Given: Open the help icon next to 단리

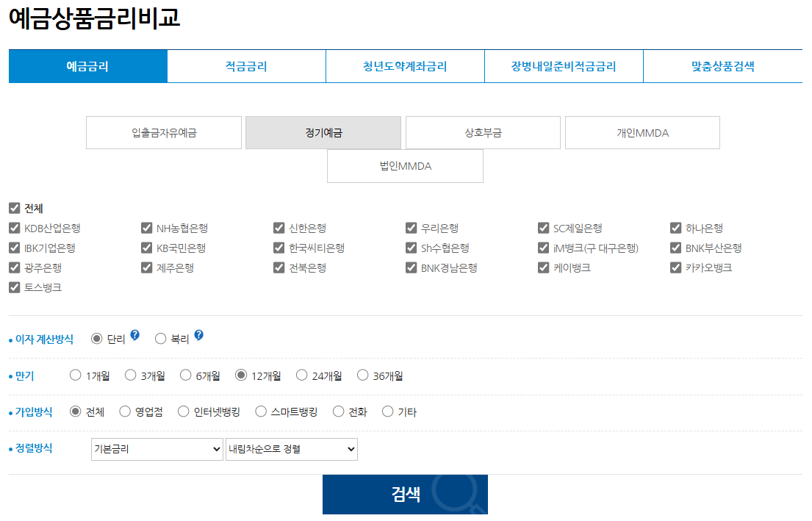Looking at the screenshot, I should pyautogui.click(x=135, y=337).
